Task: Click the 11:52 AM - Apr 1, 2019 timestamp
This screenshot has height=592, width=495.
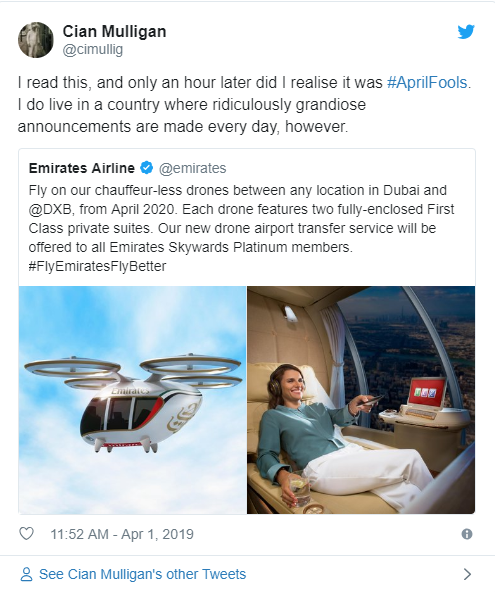Action: tap(122, 534)
